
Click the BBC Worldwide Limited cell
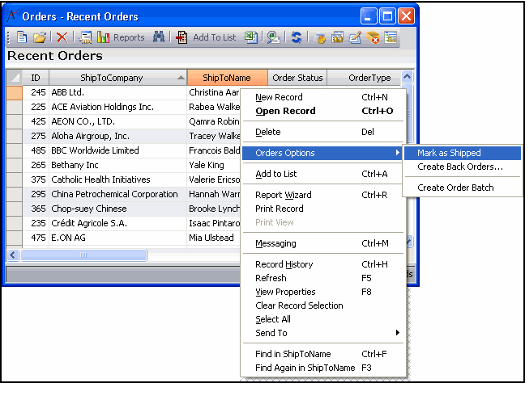[118, 151]
